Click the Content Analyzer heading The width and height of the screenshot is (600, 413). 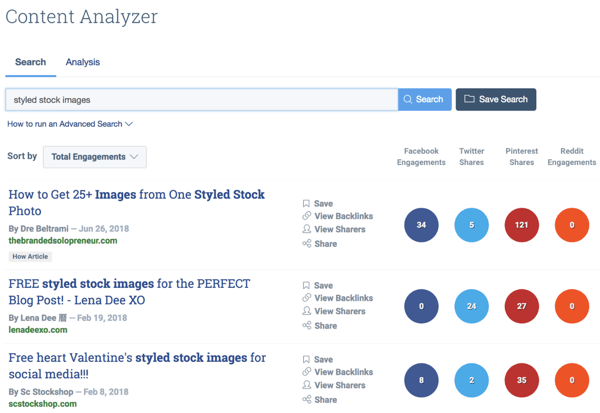tap(81, 17)
